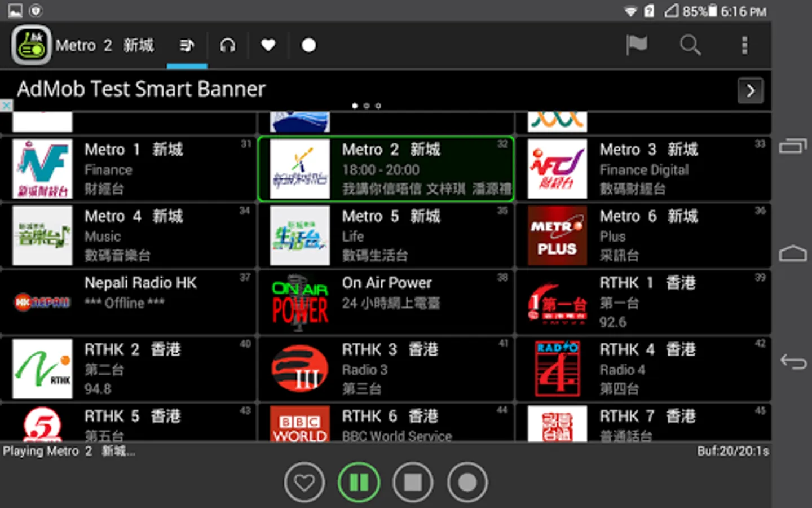Viewport: 812px width, 508px height.
Task: Stop radio playback
Action: [413, 483]
